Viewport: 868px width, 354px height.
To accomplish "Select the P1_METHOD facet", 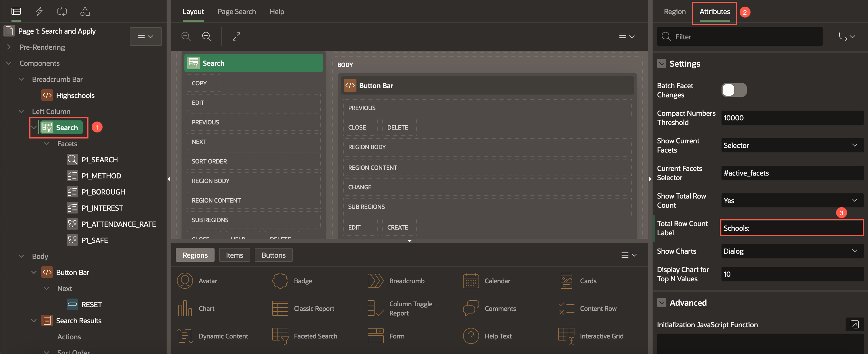I will (x=101, y=176).
